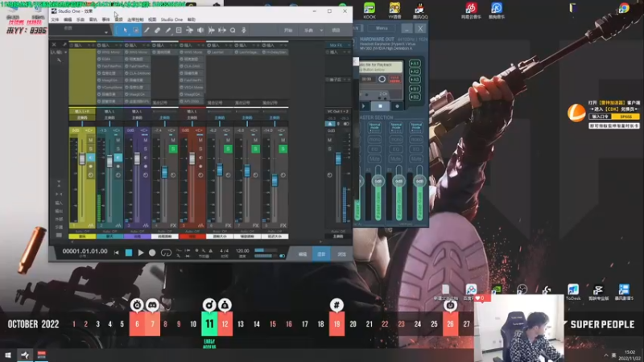Solo mixer channel 1

pyautogui.click(x=90, y=149)
